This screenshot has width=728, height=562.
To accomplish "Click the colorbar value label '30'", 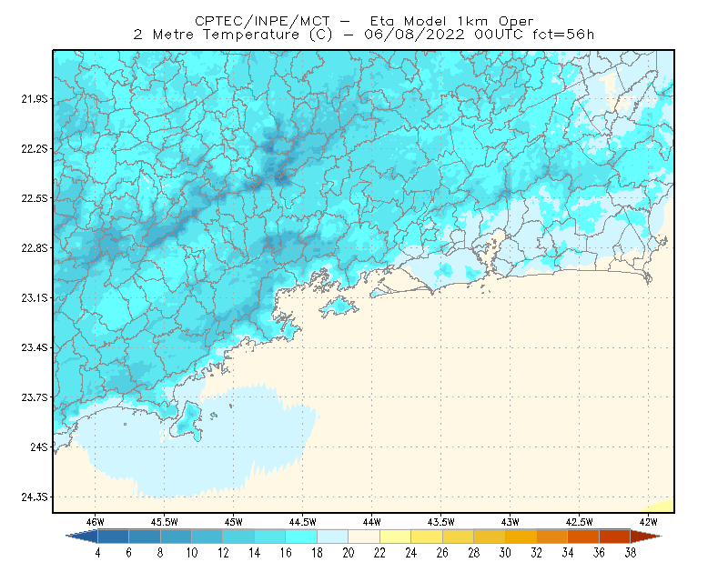I will pyautogui.click(x=505, y=553).
